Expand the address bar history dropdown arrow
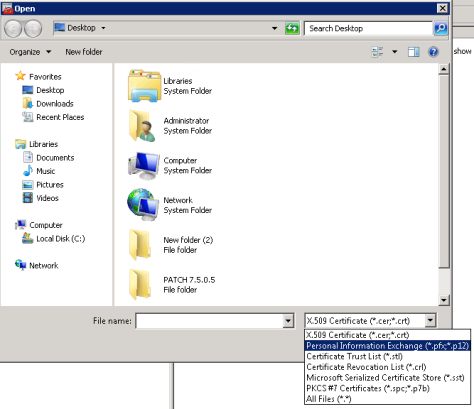Screen dimensions: 474x409 274,28
